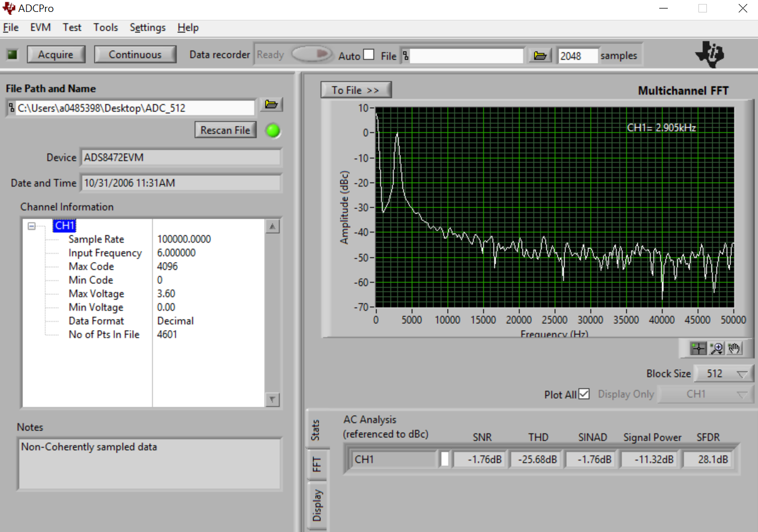
Task: Open folder browser beside File Path field
Action: (271, 104)
